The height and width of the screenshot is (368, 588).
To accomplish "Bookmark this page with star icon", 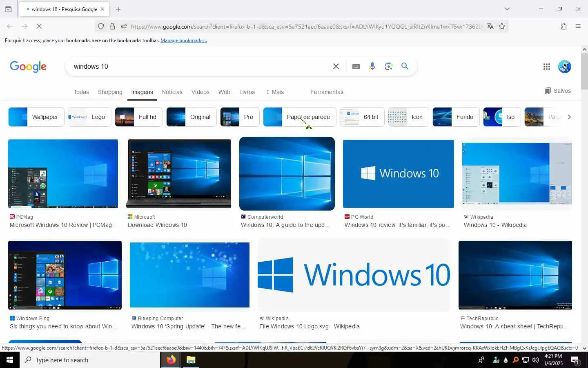I will point(502,26).
